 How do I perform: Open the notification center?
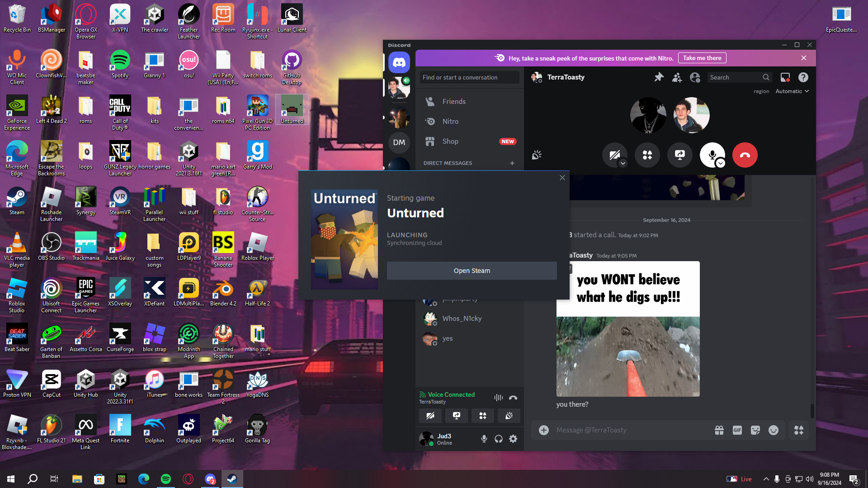tap(854, 479)
